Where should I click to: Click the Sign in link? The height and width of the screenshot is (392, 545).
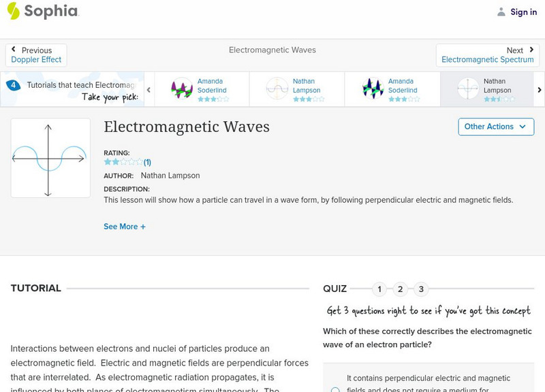[x=523, y=12]
